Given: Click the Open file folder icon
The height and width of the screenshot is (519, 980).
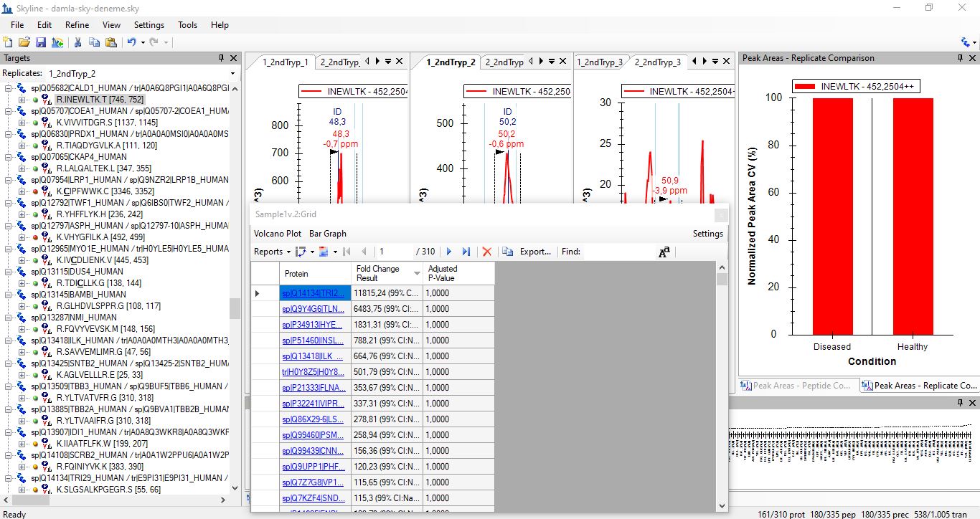Looking at the screenshot, I should [24, 42].
